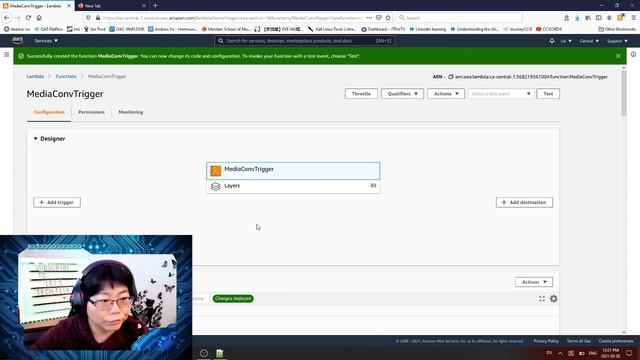Click the taskbar clock showing time
The image size is (640, 360).
(x=610, y=353)
